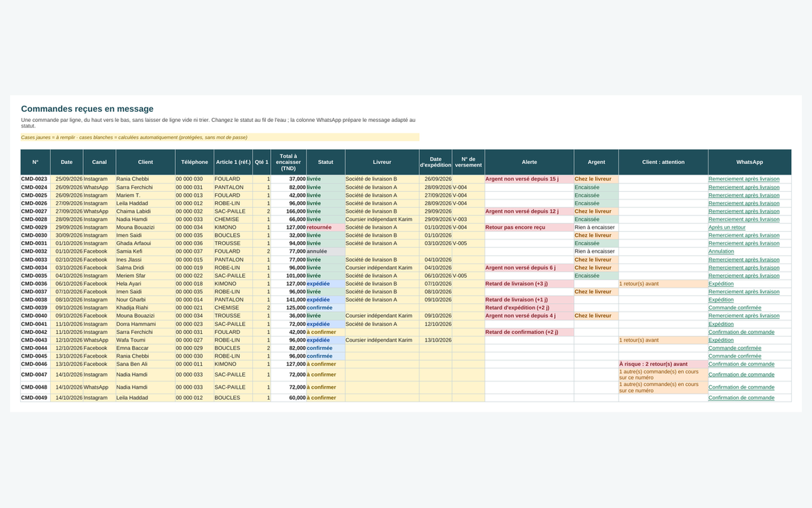
Task: Open the WhatsApp link for CMD-0023
Action: 744,179
